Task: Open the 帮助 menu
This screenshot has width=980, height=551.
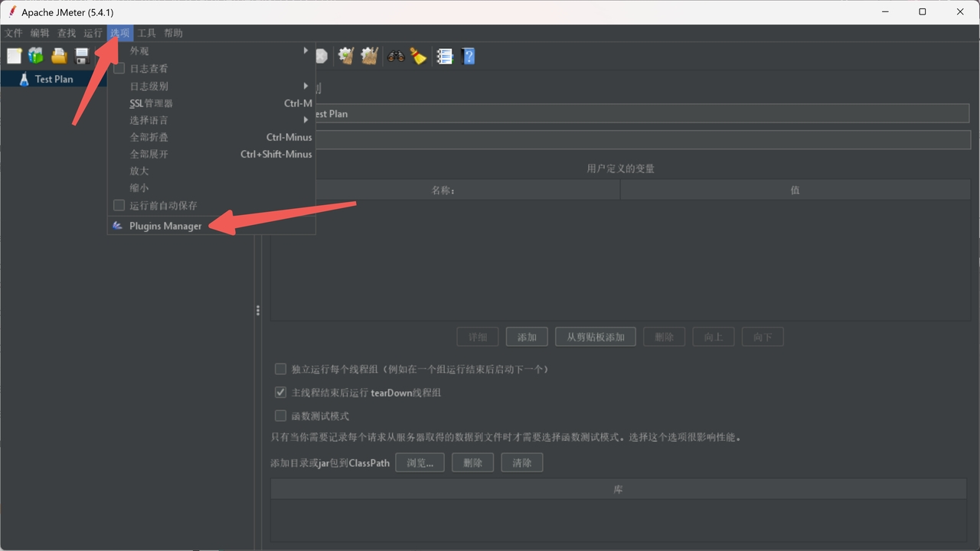Action: tap(173, 33)
